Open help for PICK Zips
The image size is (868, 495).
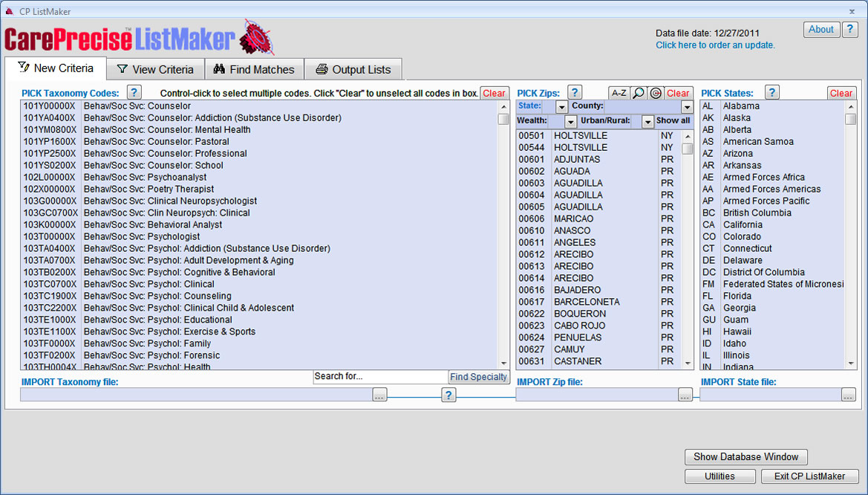[575, 93]
